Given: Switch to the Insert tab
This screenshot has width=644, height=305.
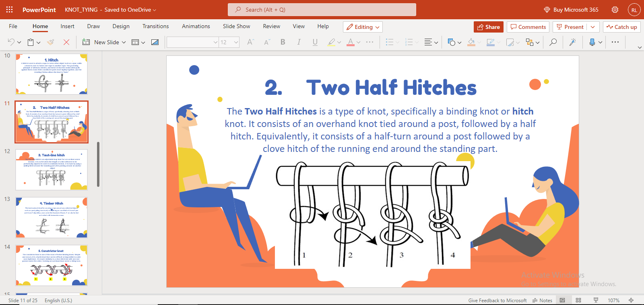Looking at the screenshot, I should (x=67, y=27).
